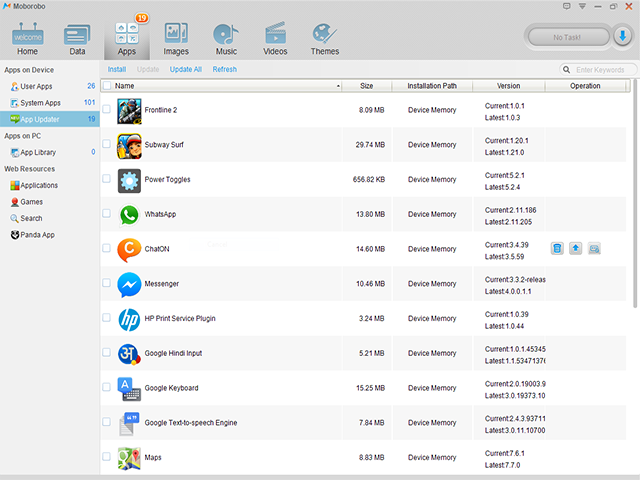
Task: Check the ChatON checkbox
Action: pos(107,248)
